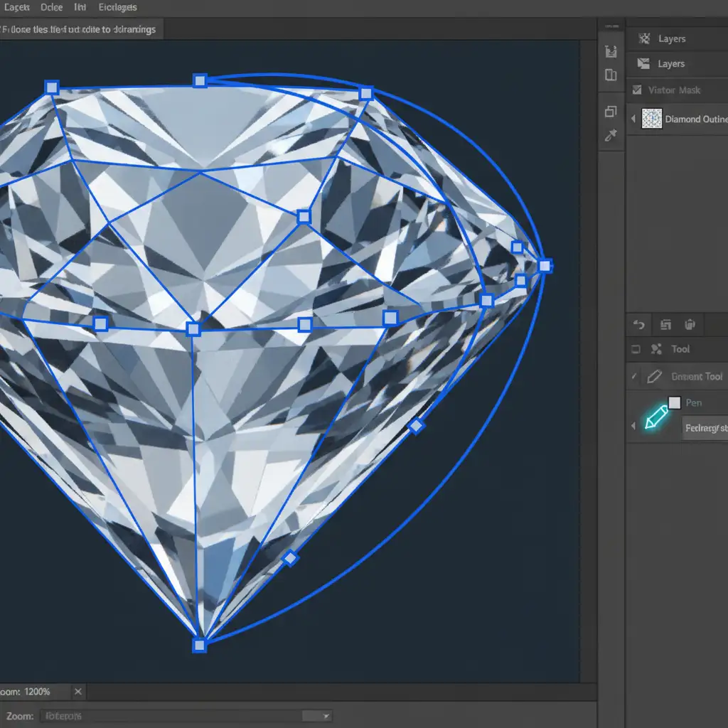
Task: Click the envelope-style icon beside second Layers
Action: 643,64
